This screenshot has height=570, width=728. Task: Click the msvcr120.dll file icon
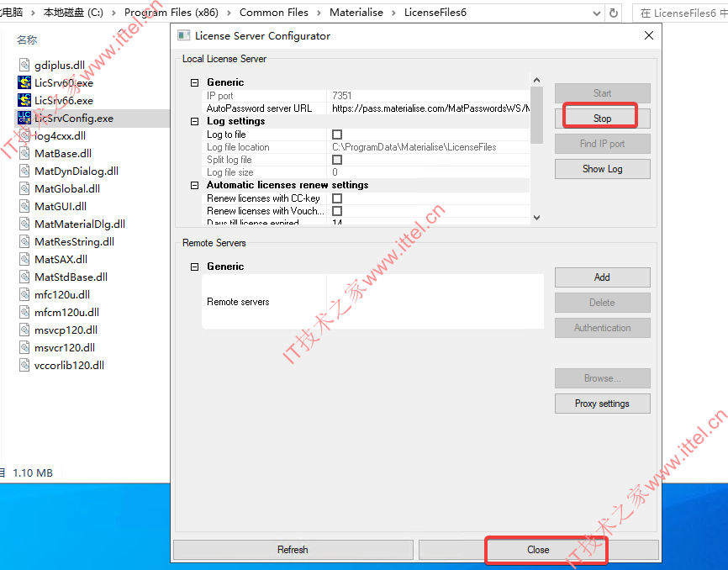(24, 347)
